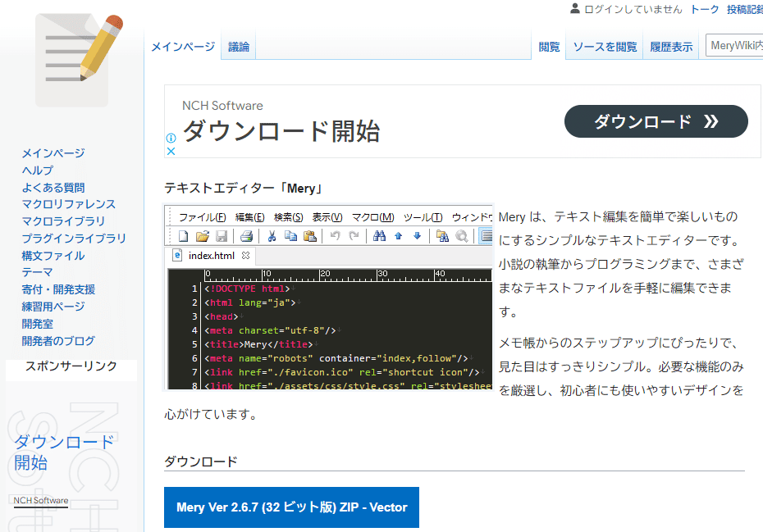Click the NCH Software sidebar ad label
The width and height of the screenshot is (763, 532).
pos(41,500)
